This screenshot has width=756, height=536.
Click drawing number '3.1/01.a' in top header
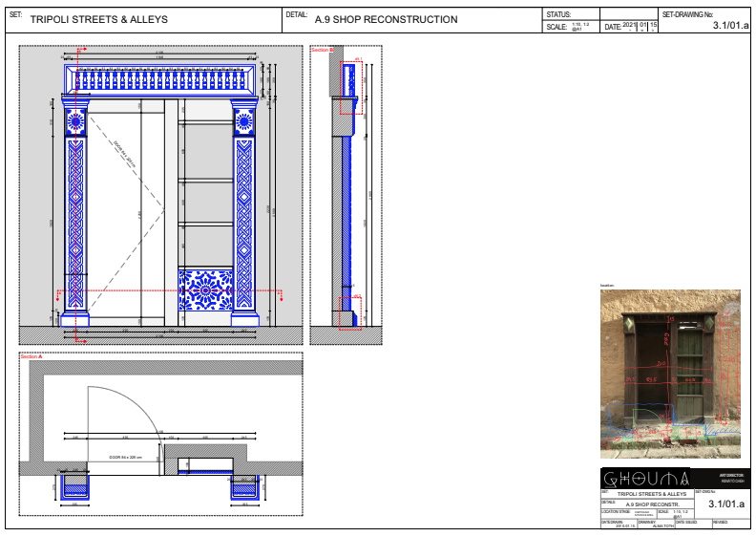point(730,26)
